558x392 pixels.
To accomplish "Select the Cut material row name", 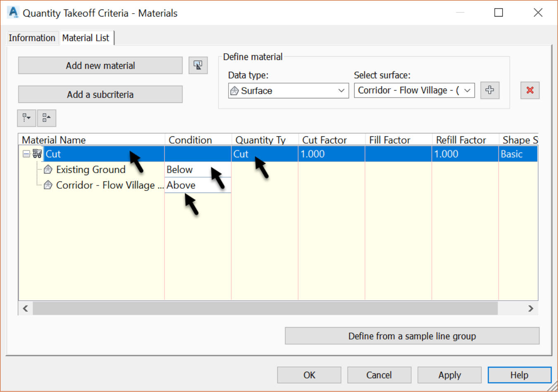I will tap(53, 154).
